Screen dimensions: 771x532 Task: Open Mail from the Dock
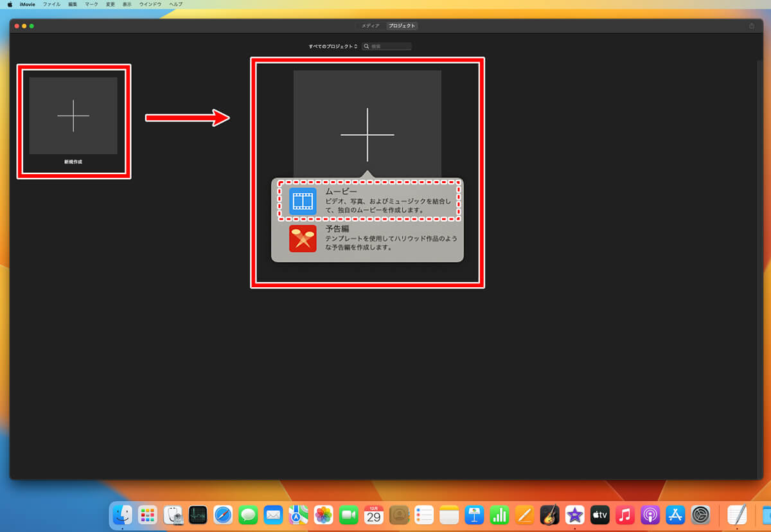coord(273,515)
